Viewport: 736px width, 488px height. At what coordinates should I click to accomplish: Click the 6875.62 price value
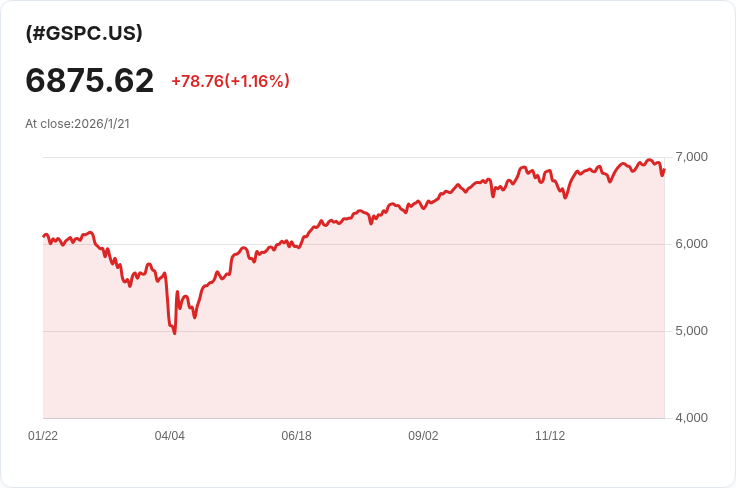pos(90,80)
